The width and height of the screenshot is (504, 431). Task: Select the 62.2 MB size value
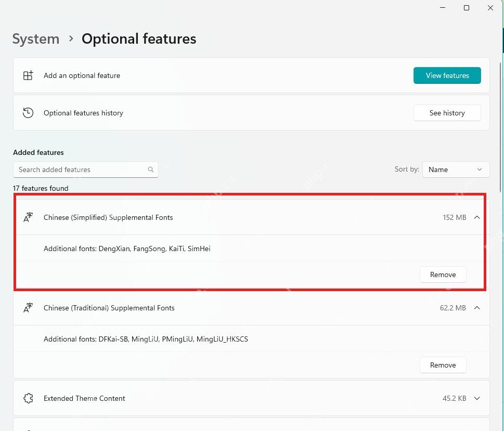pos(453,308)
